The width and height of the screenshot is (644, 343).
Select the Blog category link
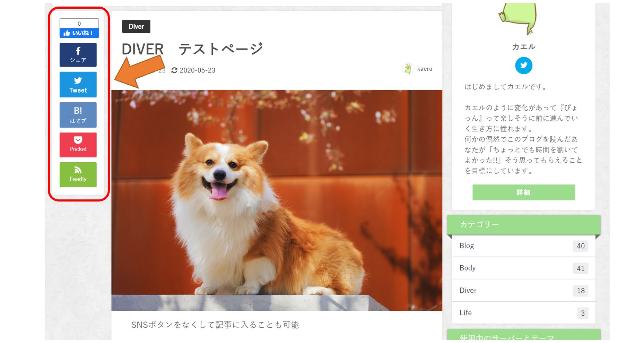467,246
